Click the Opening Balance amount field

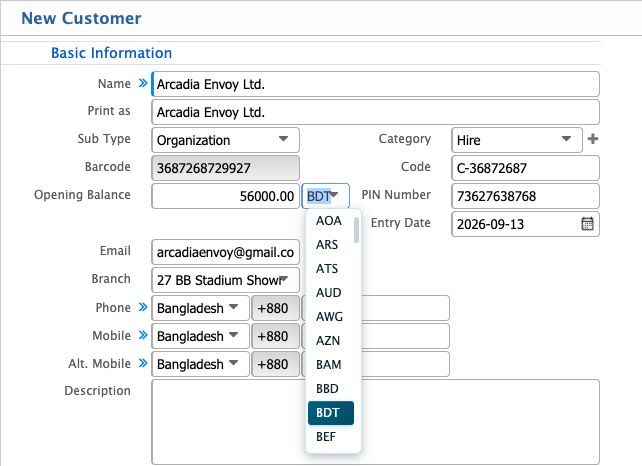coord(225,196)
